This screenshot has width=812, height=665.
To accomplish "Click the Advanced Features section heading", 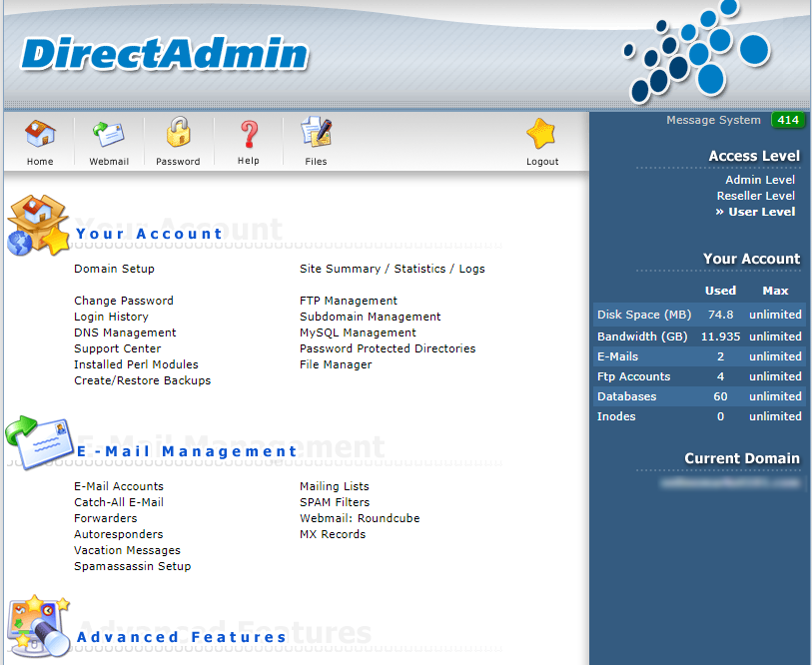I will coord(181,637).
